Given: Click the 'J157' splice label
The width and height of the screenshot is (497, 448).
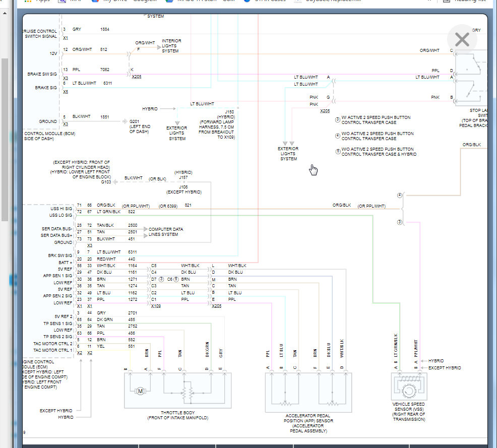Looking at the screenshot, I should (183, 177).
